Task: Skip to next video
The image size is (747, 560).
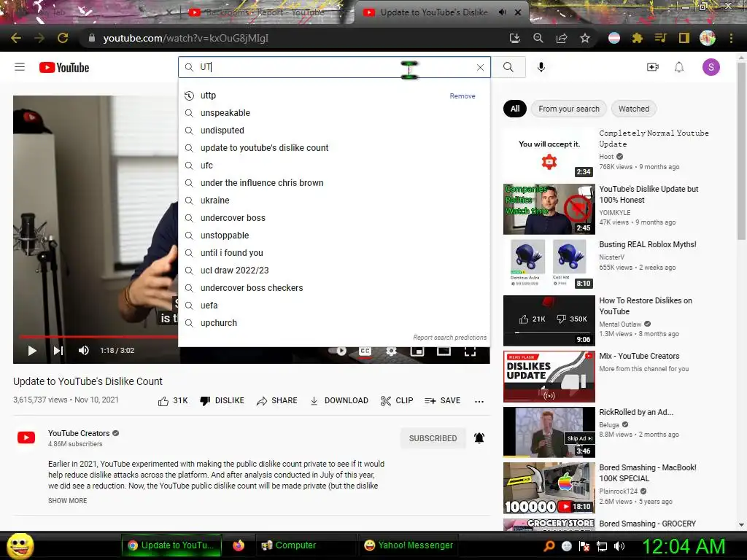Action: tap(58, 351)
